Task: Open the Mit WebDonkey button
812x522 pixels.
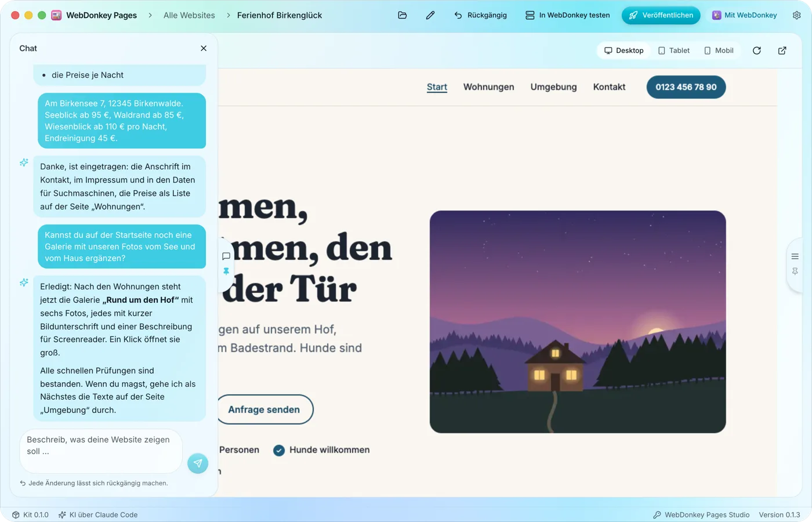Action: tap(745, 15)
